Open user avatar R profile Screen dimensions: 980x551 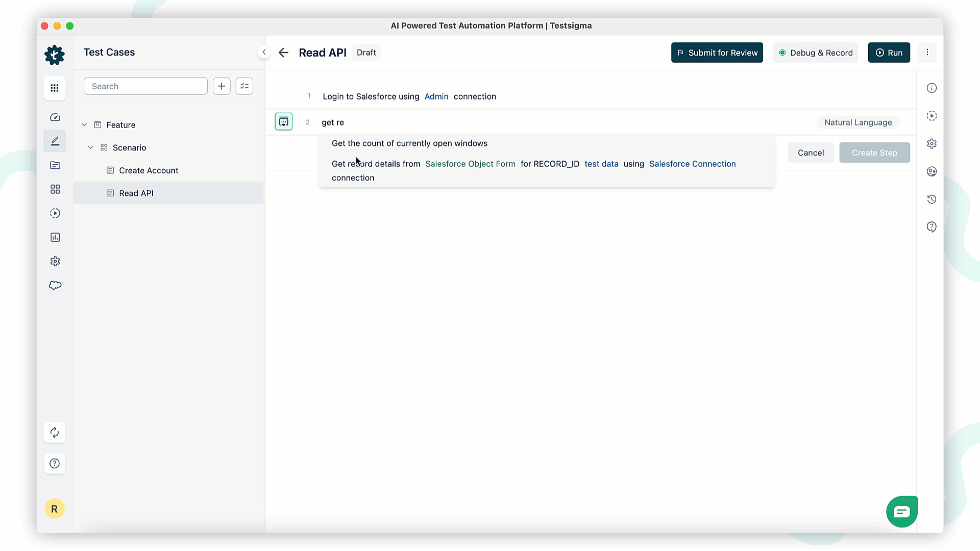click(x=55, y=509)
